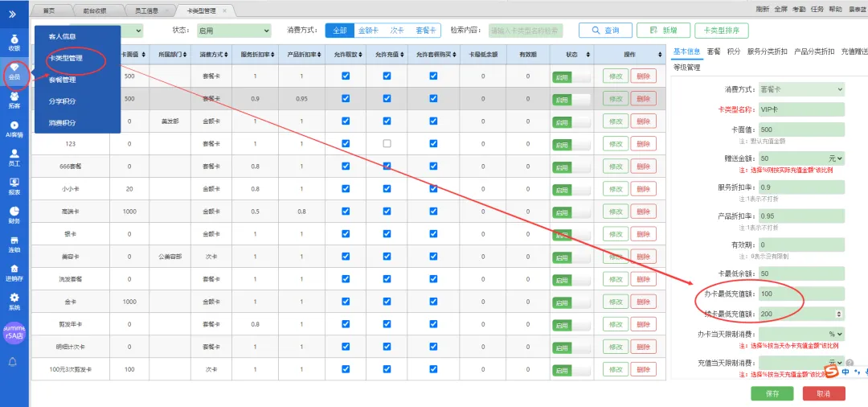Viewport: 868px width, 407px height.
Task: Click the 卡类型排序 button
Action: (721, 31)
